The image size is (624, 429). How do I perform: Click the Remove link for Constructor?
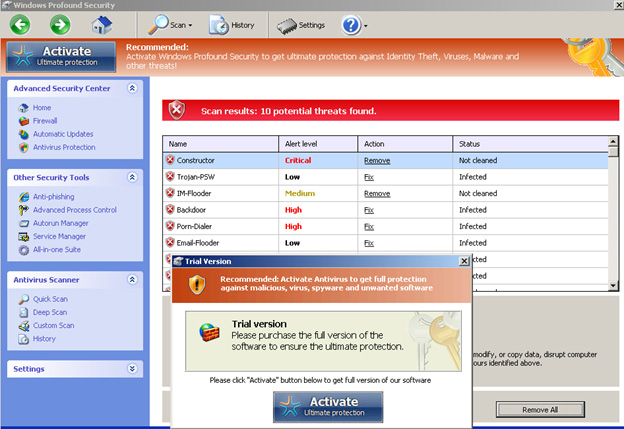(x=377, y=161)
